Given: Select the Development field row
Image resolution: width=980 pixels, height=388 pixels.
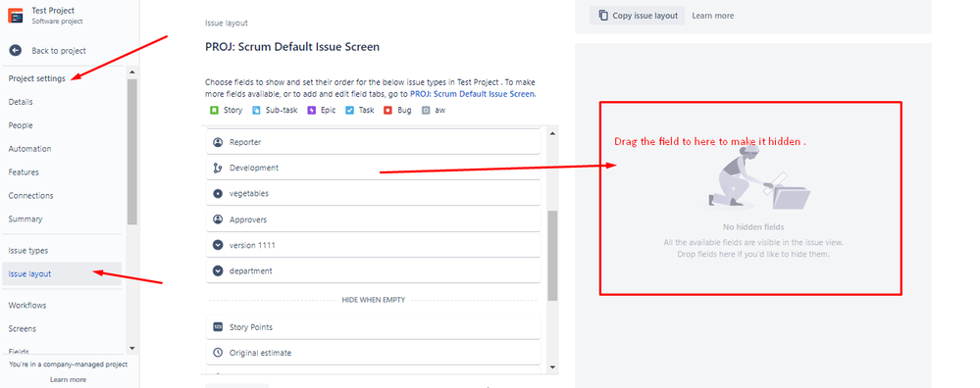Looking at the screenshot, I should pyautogui.click(x=373, y=168).
